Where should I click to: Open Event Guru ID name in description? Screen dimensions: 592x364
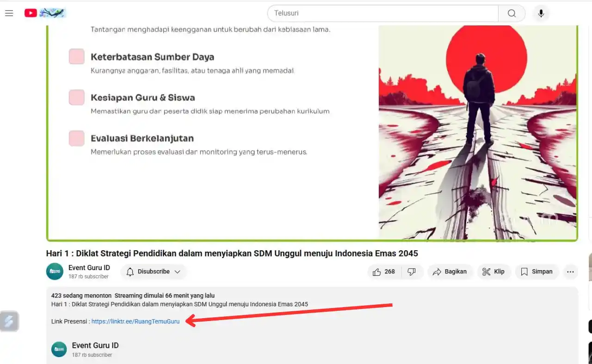(x=95, y=345)
